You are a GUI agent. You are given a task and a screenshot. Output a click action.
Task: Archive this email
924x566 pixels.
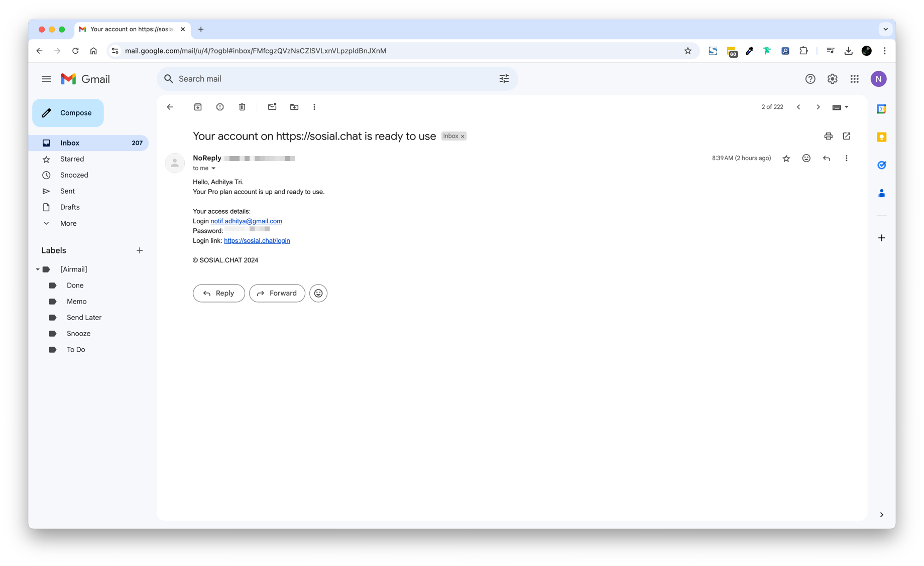click(x=198, y=107)
